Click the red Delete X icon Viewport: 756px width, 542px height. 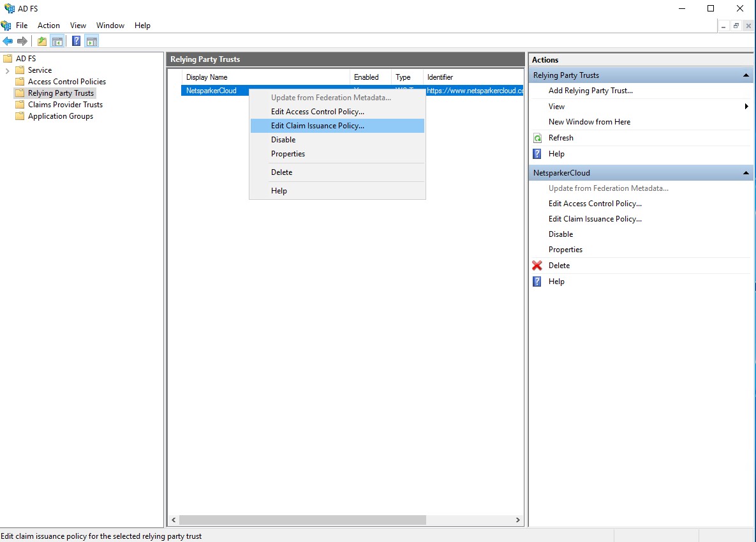537,266
